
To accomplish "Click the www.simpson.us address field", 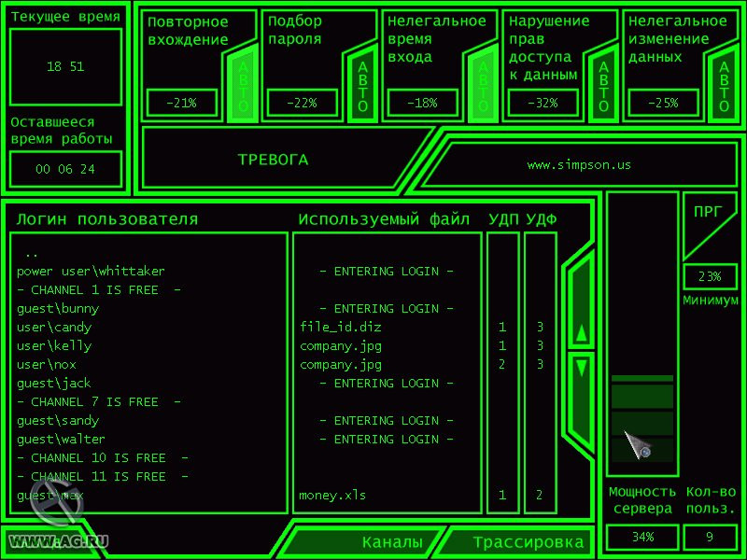I will 579,165.
